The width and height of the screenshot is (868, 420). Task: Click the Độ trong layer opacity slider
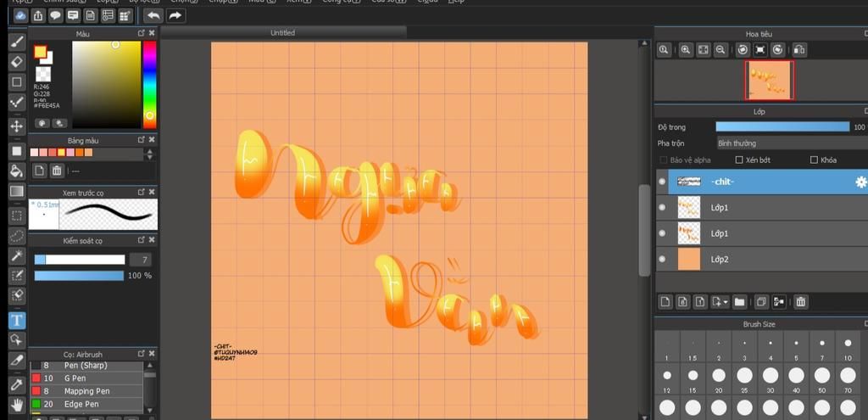pyautogui.click(x=782, y=127)
